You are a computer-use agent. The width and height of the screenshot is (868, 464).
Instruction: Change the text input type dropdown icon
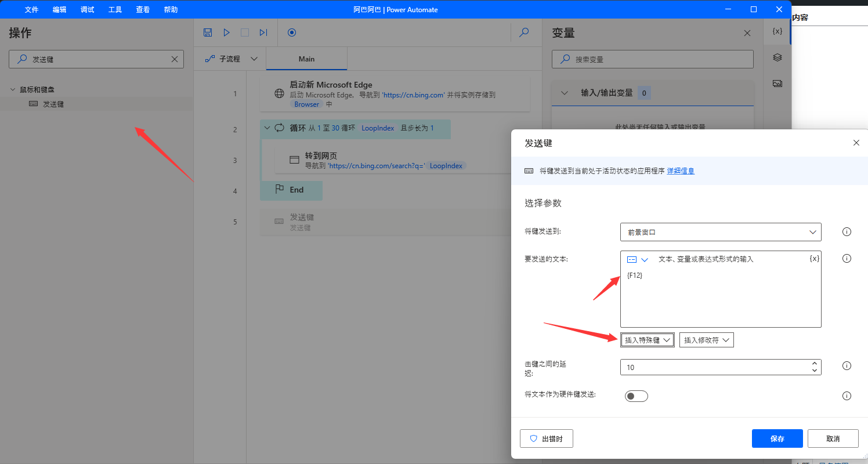[638, 259]
